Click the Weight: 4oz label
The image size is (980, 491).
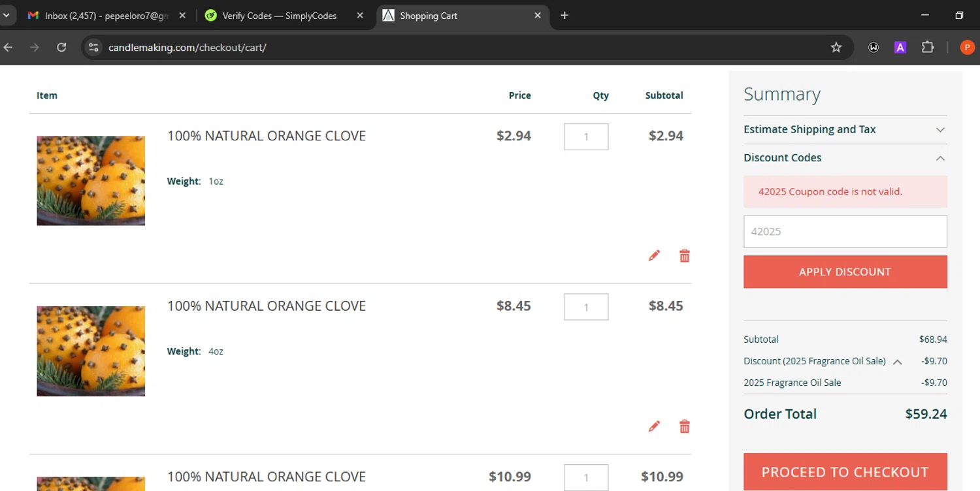[x=195, y=351]
